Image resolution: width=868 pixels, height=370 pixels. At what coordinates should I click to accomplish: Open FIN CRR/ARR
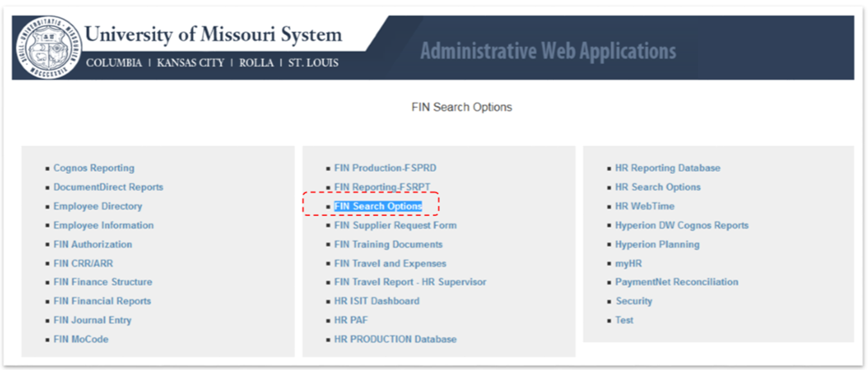coord(84,263)
